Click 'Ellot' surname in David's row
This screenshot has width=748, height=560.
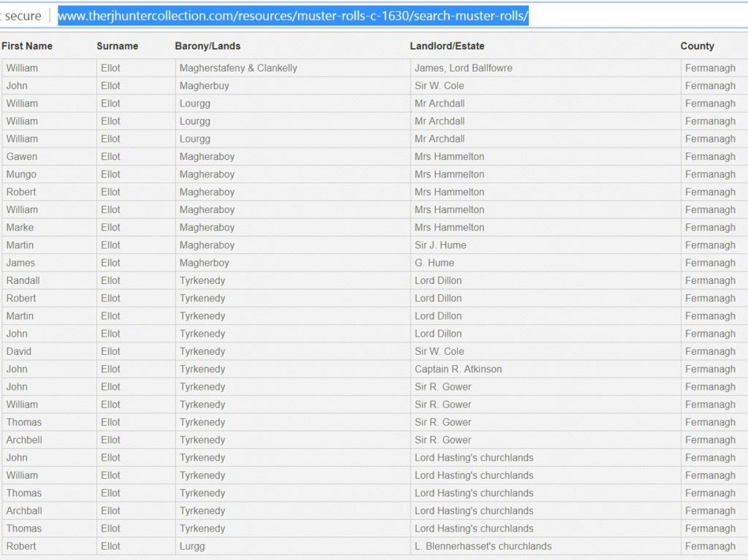coord(110,351)
